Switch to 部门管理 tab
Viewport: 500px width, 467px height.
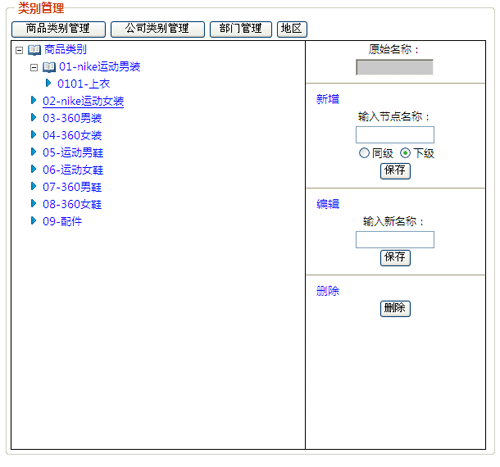pyautogui.click(x=241, y=29)
